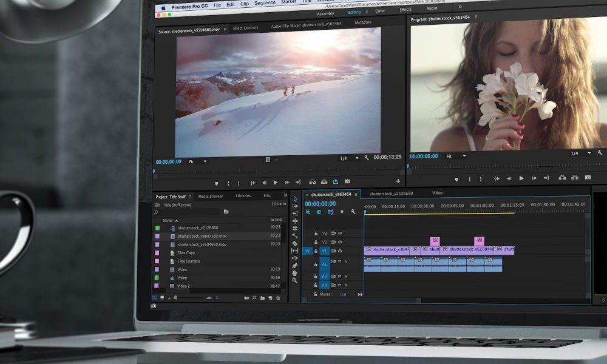Image resolution: width=607 pixels, height=364 pixels.
Task: Switch to Media Browser tab
Action: coord(211,196)
